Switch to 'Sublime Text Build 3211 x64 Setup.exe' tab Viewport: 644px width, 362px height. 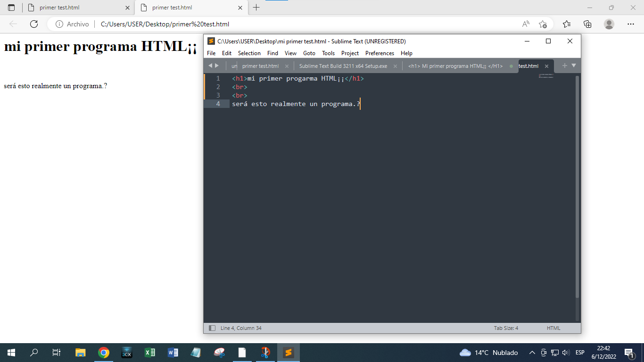tap(343, 66)
